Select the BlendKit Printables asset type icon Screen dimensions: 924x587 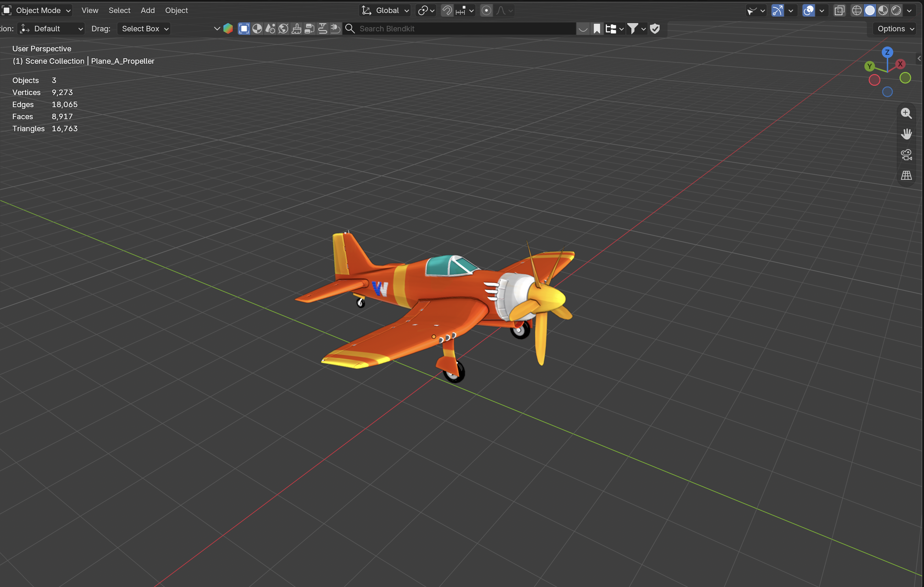click(x=322, y=28)
